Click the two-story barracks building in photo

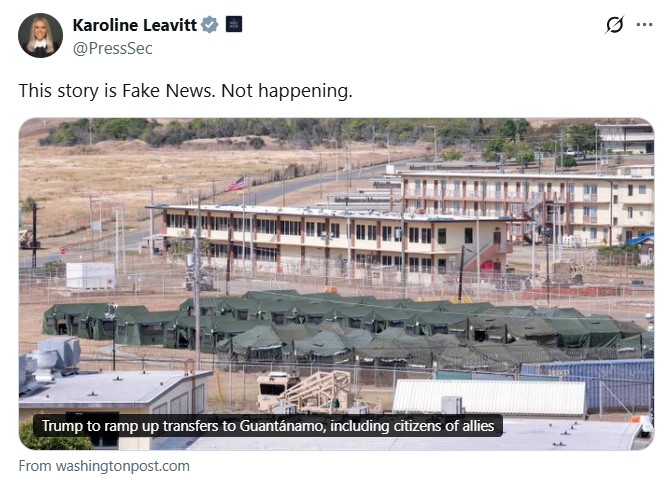click(336, 240)
